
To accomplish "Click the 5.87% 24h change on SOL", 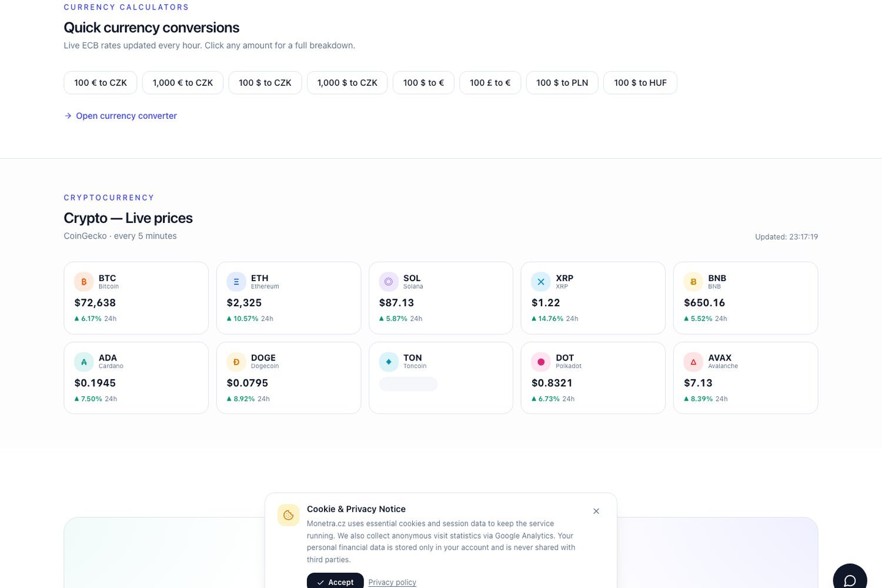I will tap(401, 319).
